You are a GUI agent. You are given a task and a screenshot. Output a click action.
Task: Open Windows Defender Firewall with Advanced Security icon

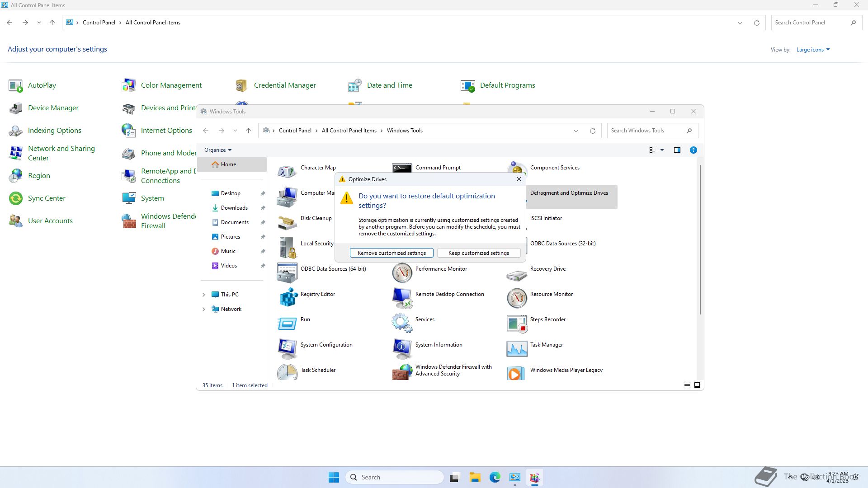[x=402, y=372]
